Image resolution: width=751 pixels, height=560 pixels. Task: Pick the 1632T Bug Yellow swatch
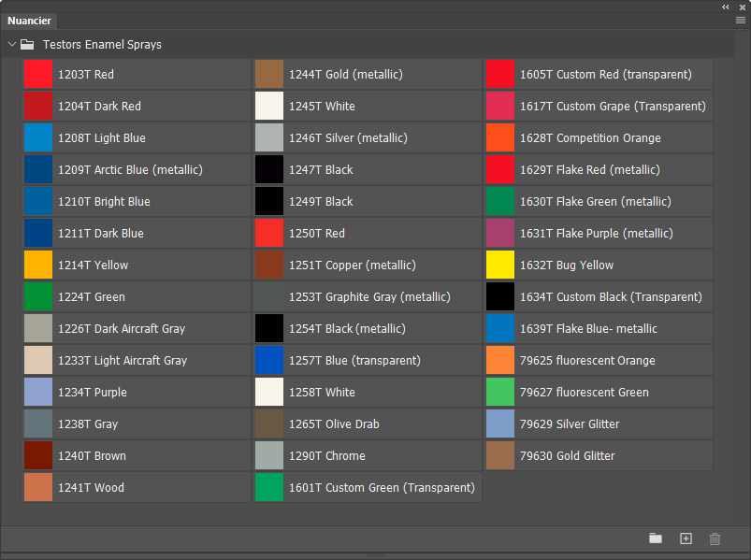click(500, 266)
